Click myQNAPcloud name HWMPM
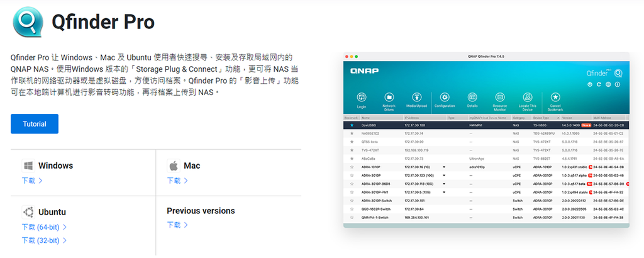This screenshot has height=258, width=644. 475,125
